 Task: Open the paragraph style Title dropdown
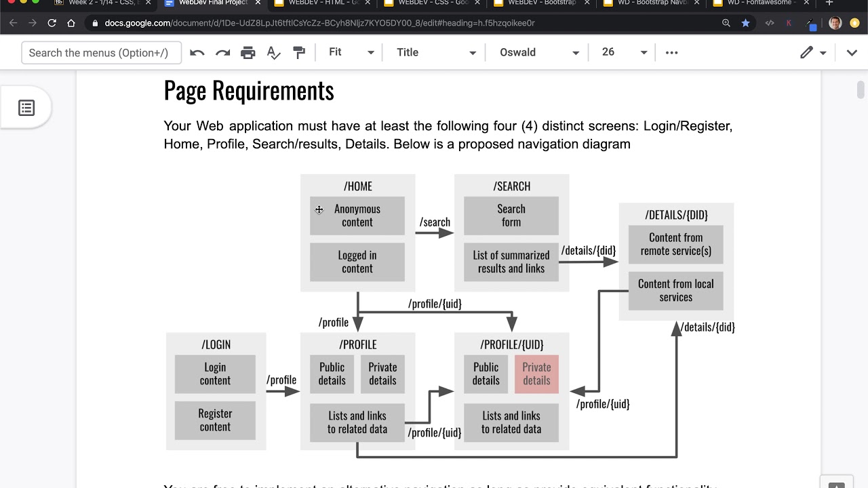click(x=436, y=52)
